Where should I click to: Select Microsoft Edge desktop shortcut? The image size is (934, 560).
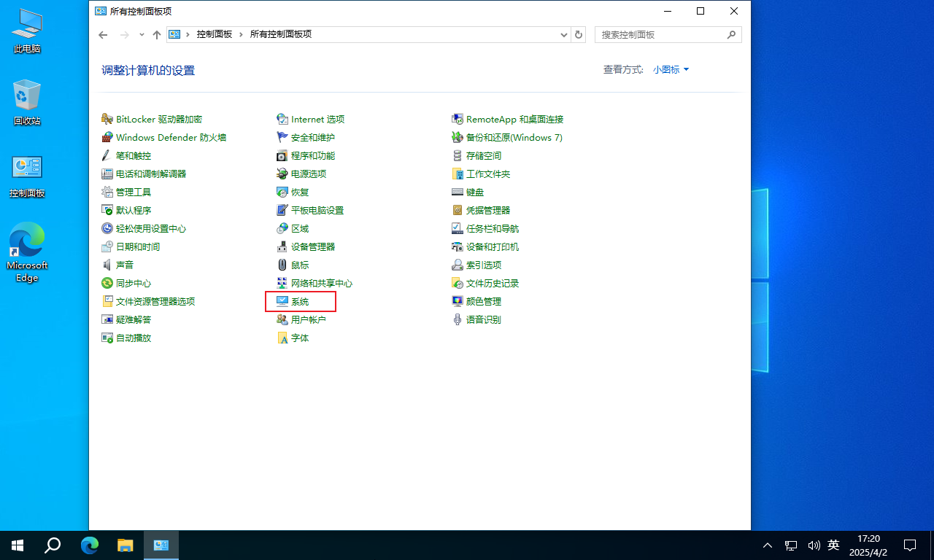[x=27, y=252]
